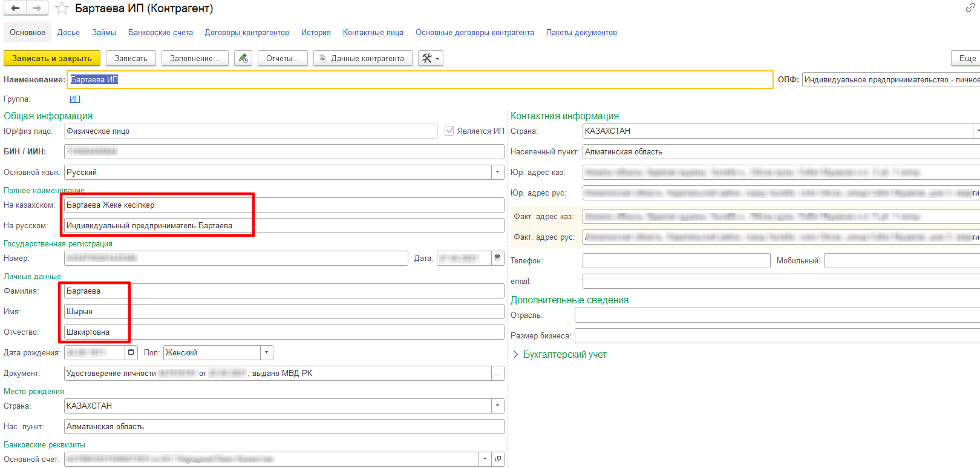Click the Записать button
This screenshot has width=980, height=468.
click(x=131, y=58)
